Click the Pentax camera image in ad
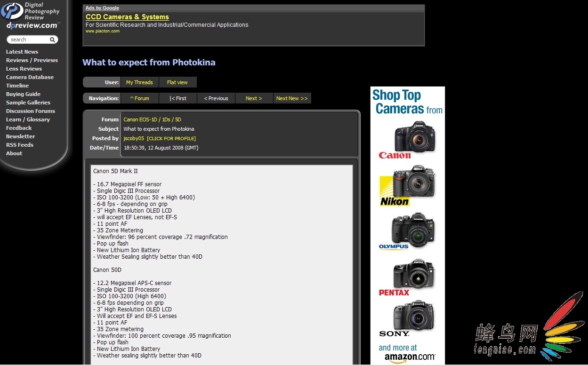The image size is (588, 365). (x=415, y=274)
